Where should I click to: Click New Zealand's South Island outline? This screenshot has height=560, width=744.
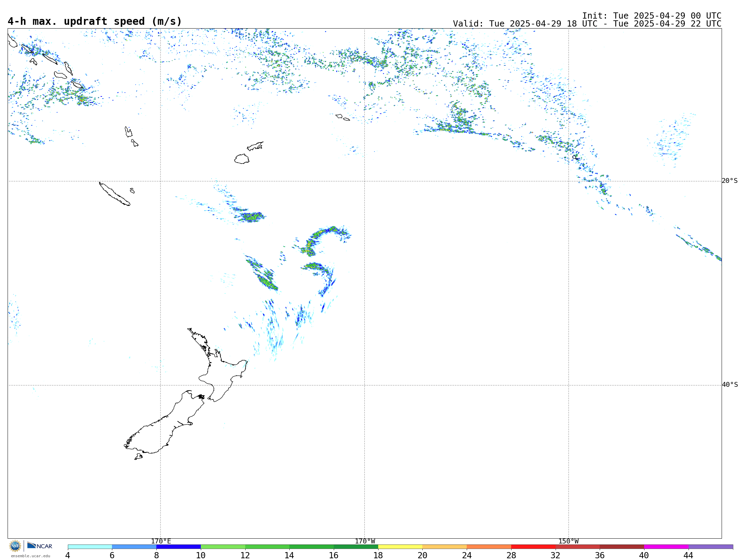pyautogui.click(x=164, y=422)
